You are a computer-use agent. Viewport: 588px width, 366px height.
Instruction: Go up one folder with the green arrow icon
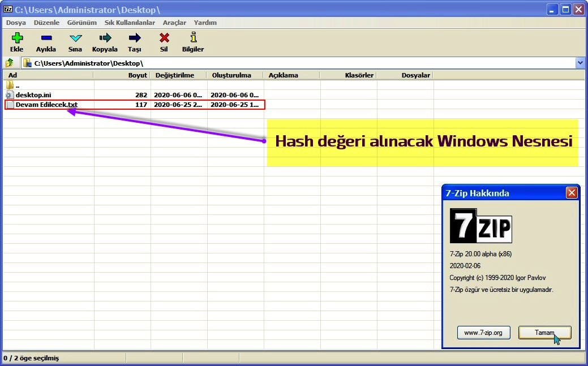10,63
